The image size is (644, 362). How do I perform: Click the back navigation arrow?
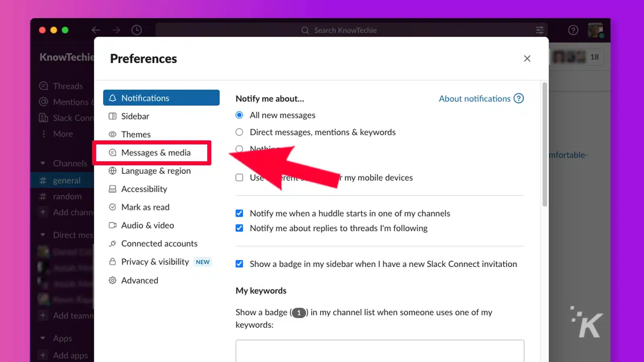click(96, 30)
